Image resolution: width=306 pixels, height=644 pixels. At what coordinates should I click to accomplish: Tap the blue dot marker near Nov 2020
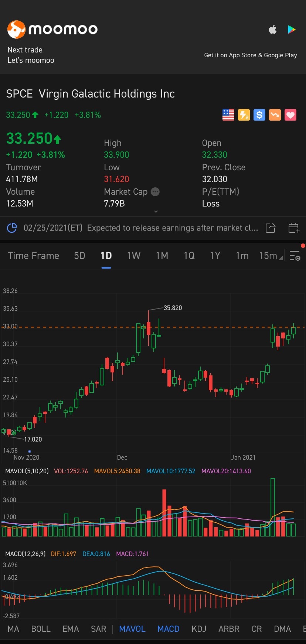tap(30, 451)
